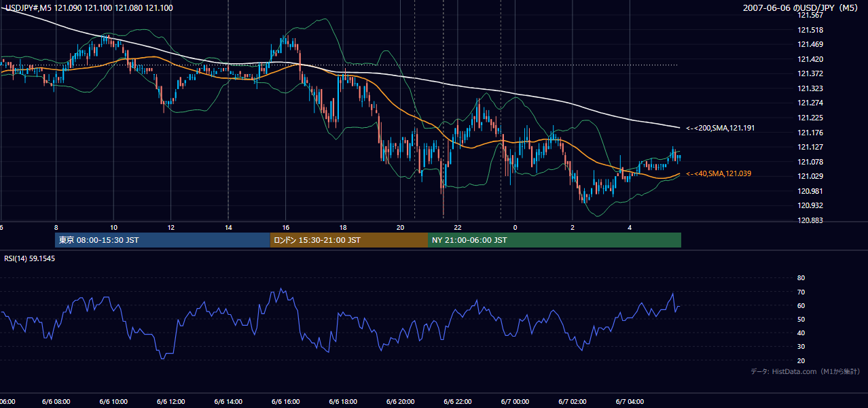Select the NY 21:00-06:00 JST session bar
Viewport: 868px width, 408px height.
554,240
